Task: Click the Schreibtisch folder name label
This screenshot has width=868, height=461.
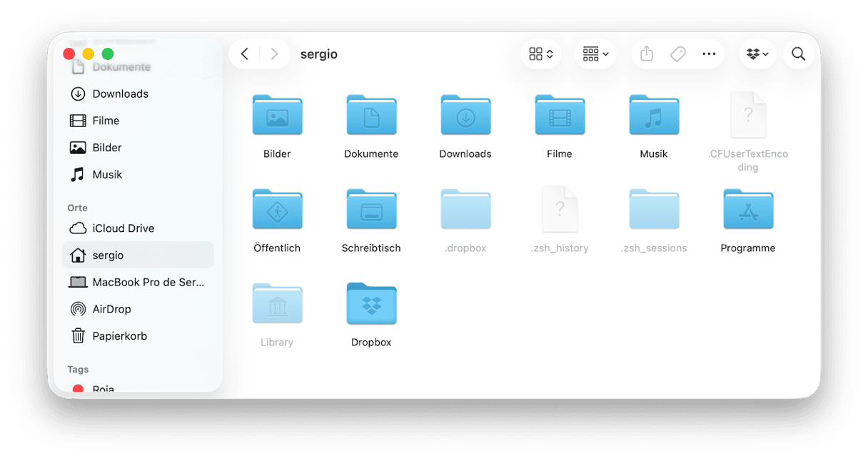Action: click(x=371, y=248)
